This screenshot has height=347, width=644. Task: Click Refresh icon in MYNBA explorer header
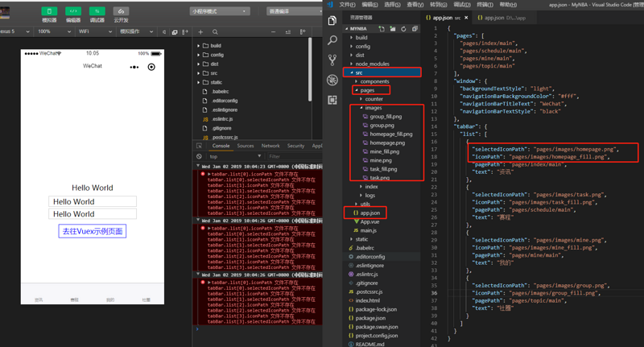[404, 29]
